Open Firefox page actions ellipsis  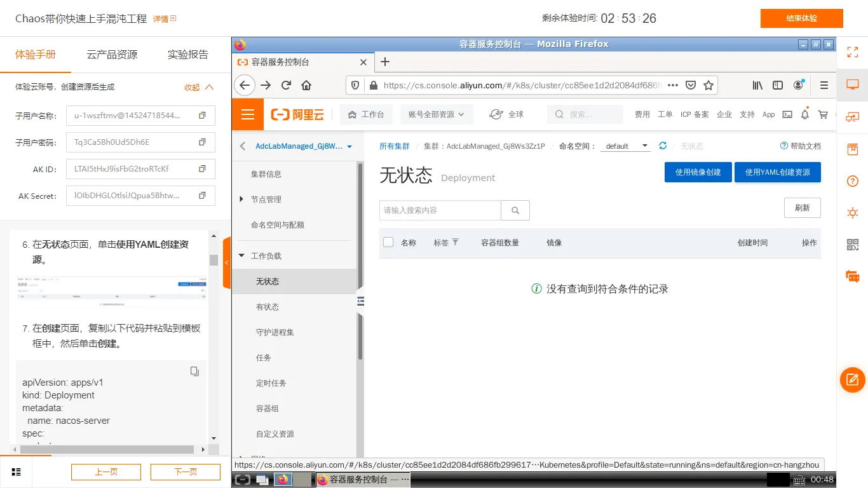click(673, 85)
